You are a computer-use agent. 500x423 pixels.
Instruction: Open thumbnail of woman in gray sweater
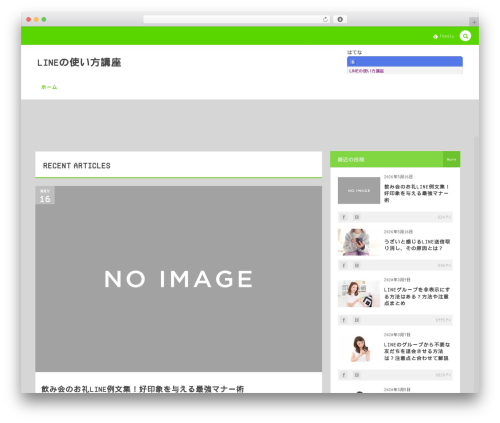pos(359,242)
